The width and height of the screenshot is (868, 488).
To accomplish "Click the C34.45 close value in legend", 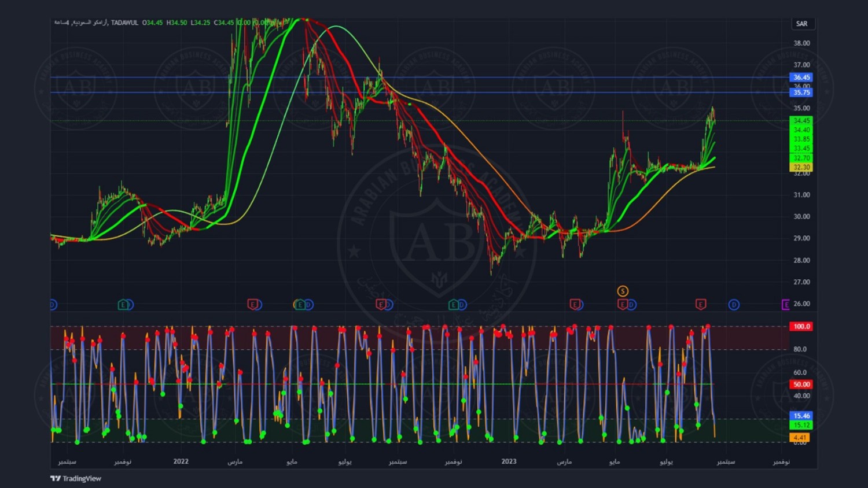I will pos(224,23).
